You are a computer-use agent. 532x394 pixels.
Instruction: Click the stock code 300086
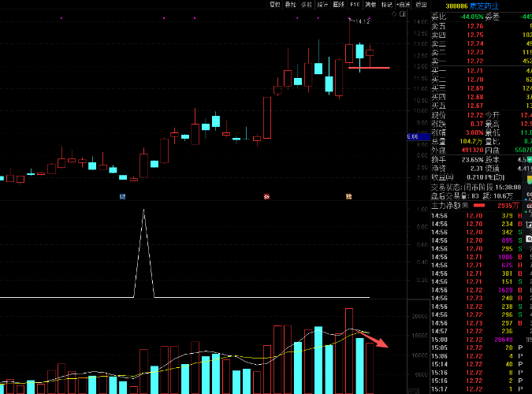pyautogui.click(x=456, y=6)
